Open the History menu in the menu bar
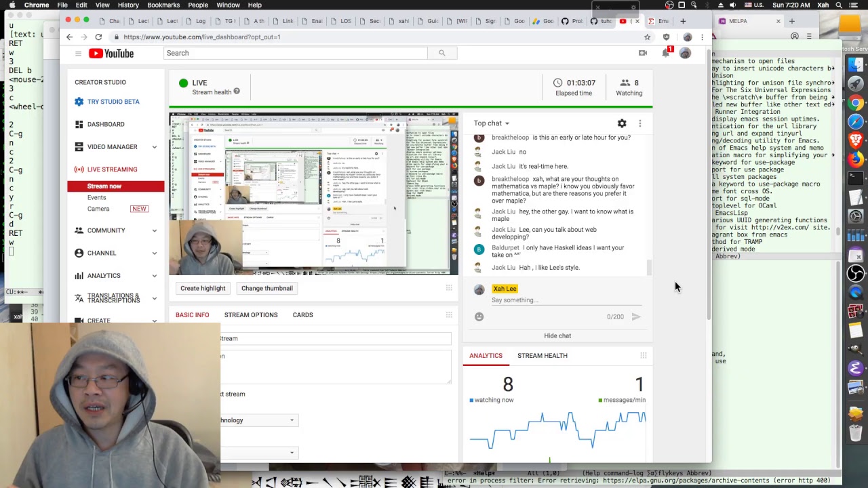 tap(128, 5)
